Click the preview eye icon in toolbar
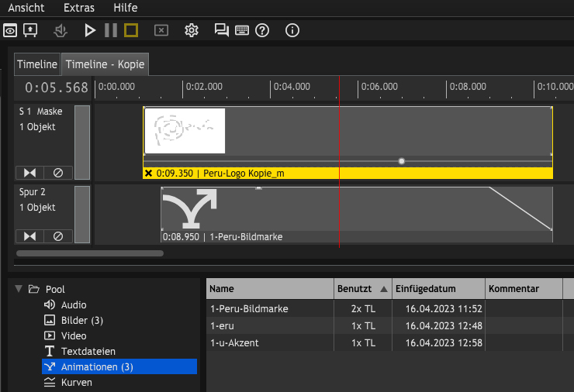Image resolution: width=574 pixels, height=392 pixels. [10, 30]
